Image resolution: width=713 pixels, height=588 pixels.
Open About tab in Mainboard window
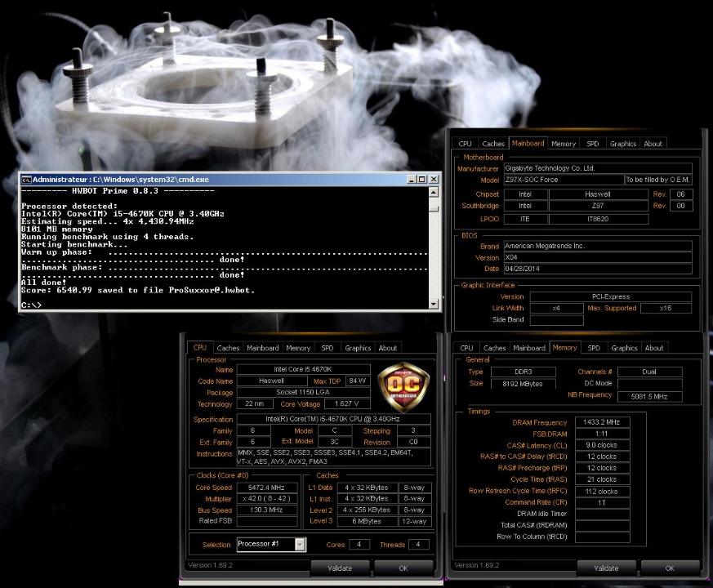(653, 144)
